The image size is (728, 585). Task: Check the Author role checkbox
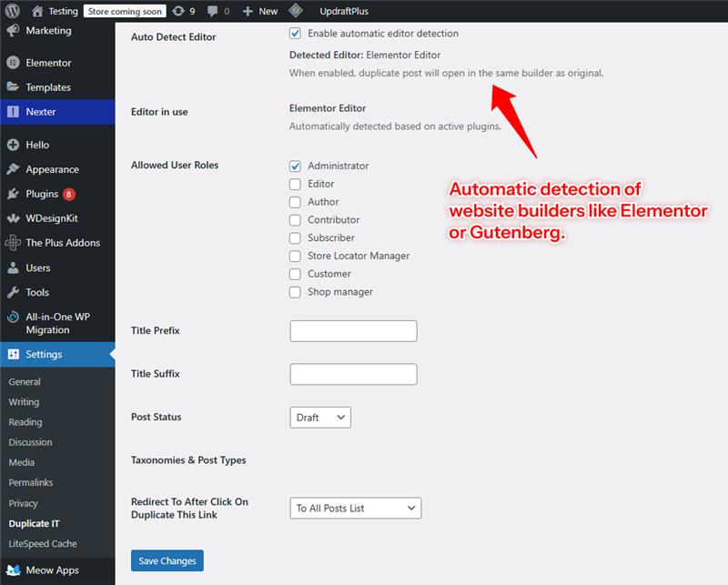coord(295,202)
